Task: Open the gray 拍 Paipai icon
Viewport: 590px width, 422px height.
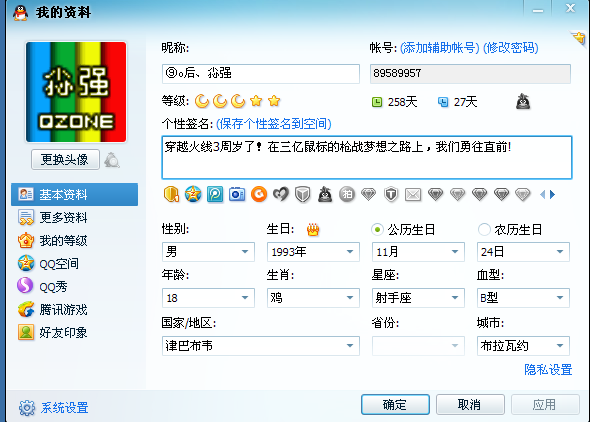Action: [347, 194]
